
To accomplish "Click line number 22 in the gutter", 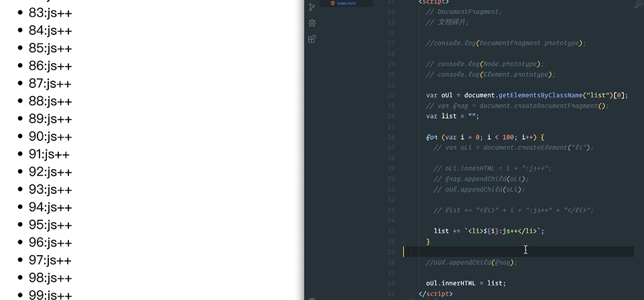I will [391, 95].
